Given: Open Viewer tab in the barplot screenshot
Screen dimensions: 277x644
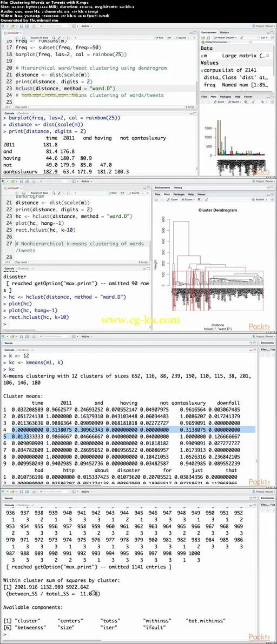Looking at the screenshot, I should (x=248, y=97).
